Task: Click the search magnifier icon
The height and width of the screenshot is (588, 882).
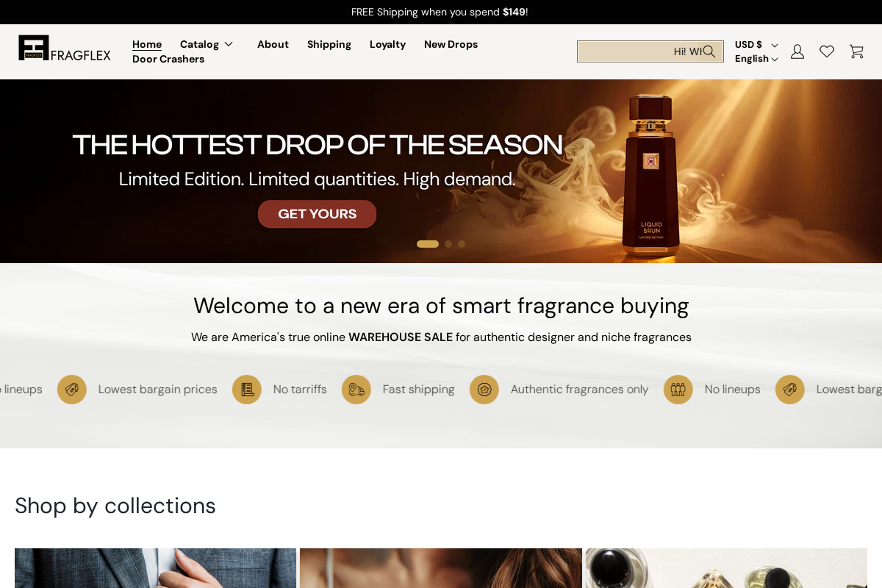Action: (709, 51)
